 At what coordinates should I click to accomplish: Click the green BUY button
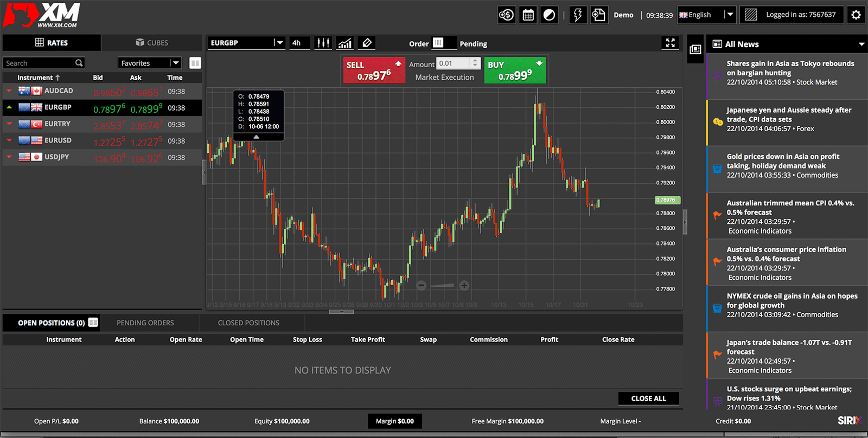coord(515,70)
